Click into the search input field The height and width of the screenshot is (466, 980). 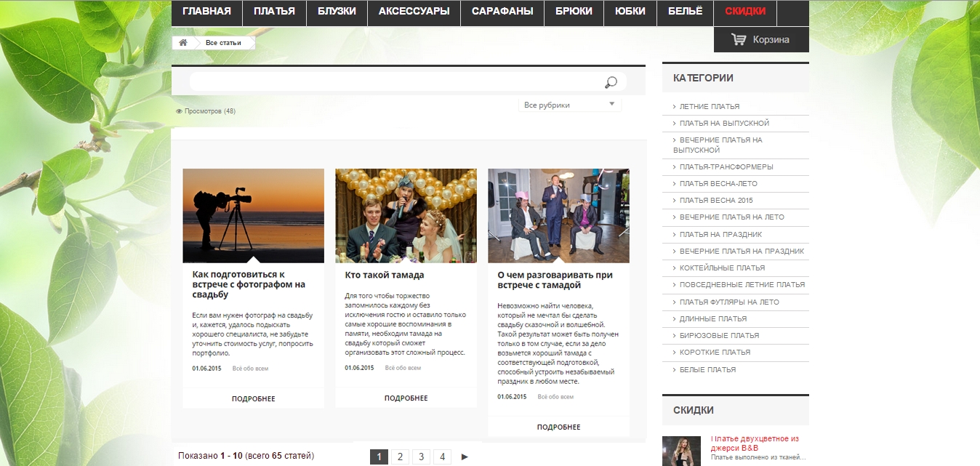point(393,82)
